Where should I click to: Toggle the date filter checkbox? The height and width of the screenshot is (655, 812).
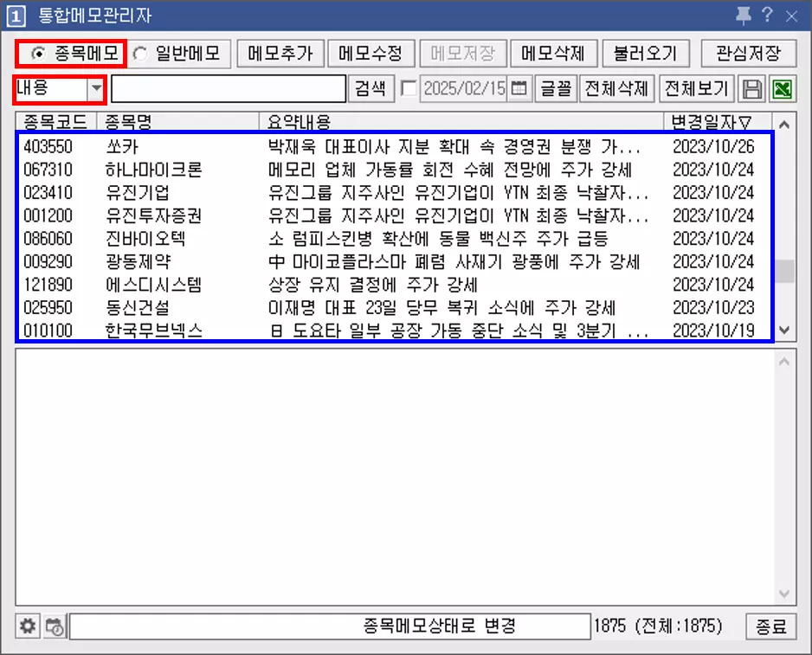[409, 88]
